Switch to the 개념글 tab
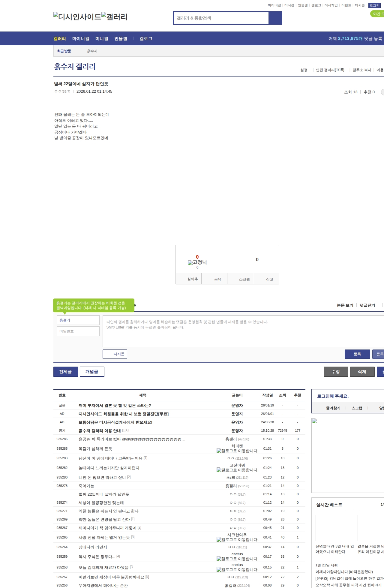The image size is (384, 588). tap(92, 372)
